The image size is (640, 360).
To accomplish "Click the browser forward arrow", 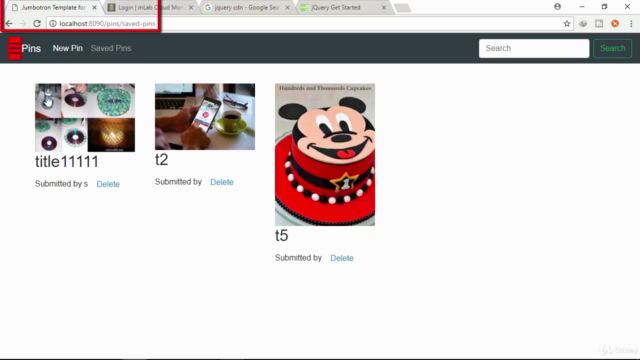I will (x=23, y=24).
